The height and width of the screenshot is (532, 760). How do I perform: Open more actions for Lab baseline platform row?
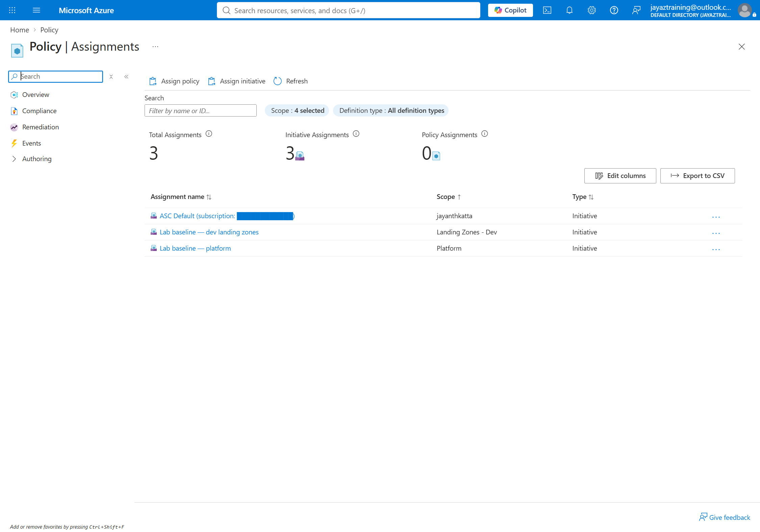(716, 249)
